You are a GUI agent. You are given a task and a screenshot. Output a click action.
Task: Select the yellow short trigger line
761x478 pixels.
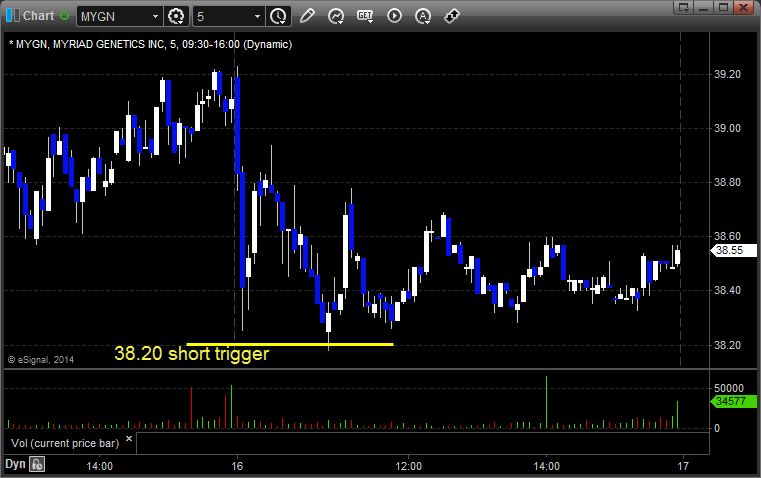(290, 344)
